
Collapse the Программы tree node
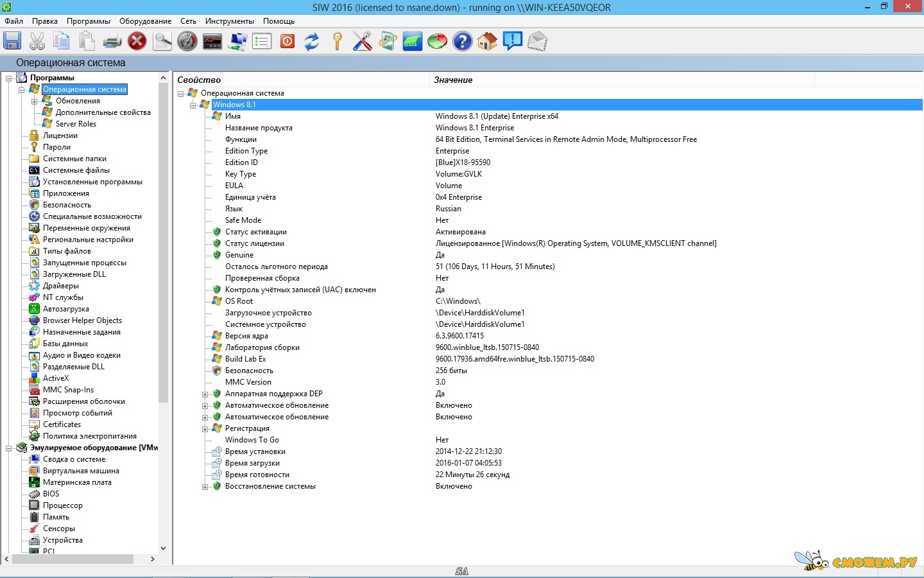(x=9, y=78)
